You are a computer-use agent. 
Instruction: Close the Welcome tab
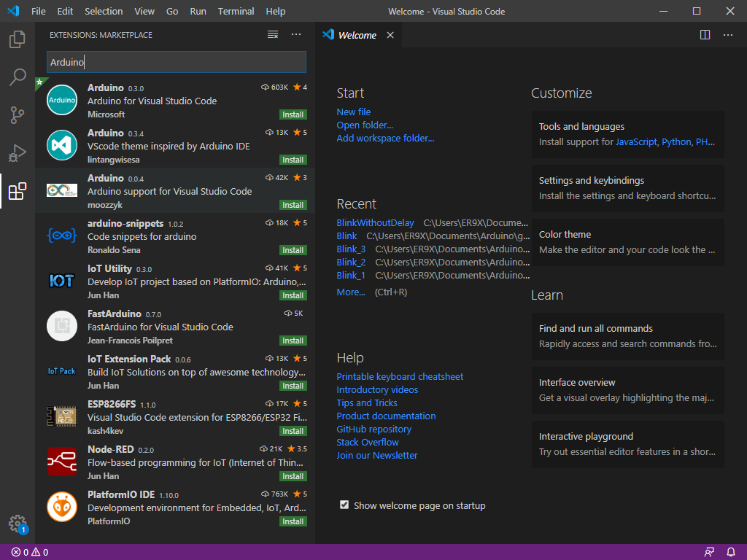(390, 35)
